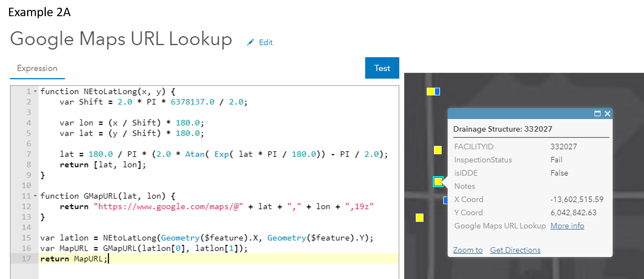Viewport: 644px width, 279px height.
Task: Click Zoom to in the popup
Action: pyautogui.click(x=468, y=250)
